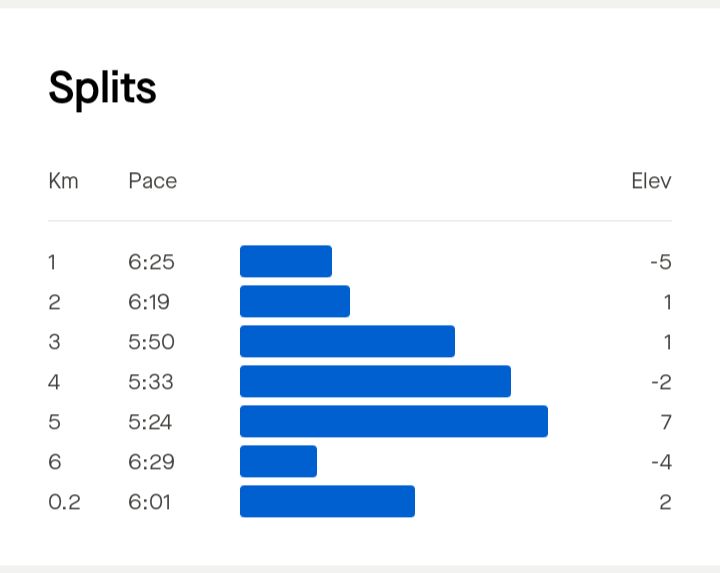
Task: Click the elevation value 7
Action: click(666, 422)
